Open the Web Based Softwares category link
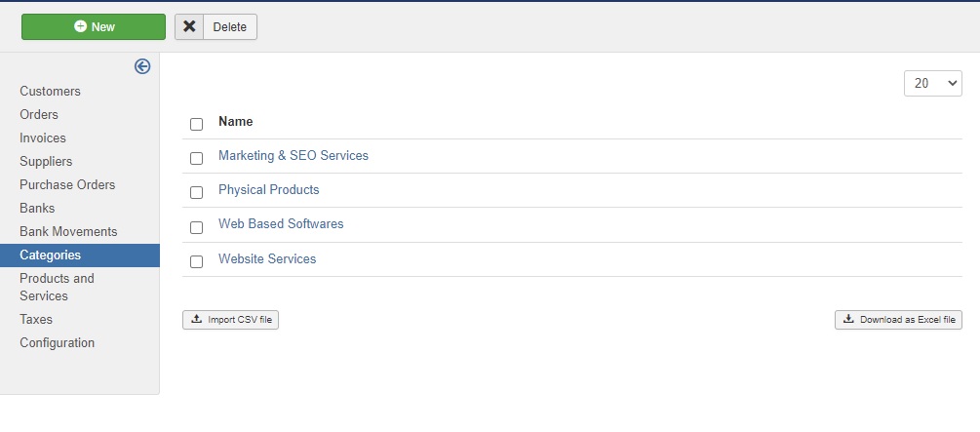Image resolution: width=980 pixels, height=432 pixels. [x=281, y=224]
